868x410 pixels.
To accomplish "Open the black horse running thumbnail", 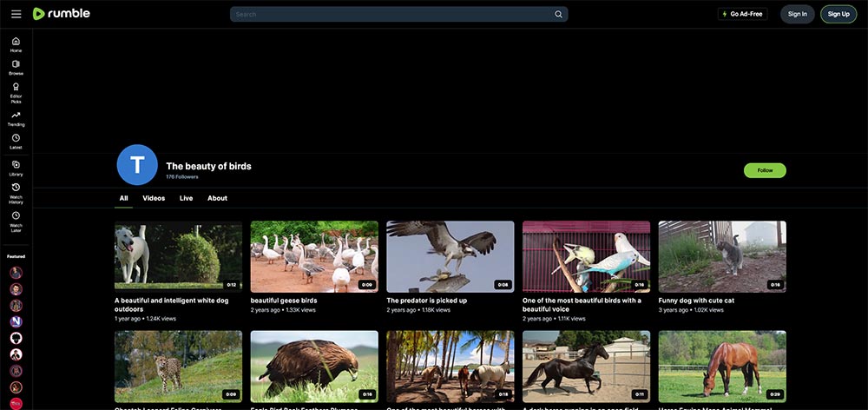I will (586, 367).
